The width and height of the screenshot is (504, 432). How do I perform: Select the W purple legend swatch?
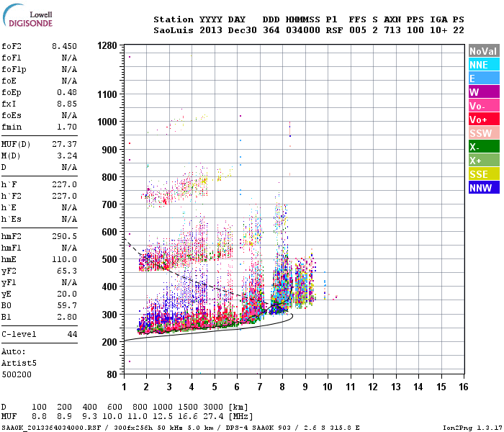pos(484,92)
